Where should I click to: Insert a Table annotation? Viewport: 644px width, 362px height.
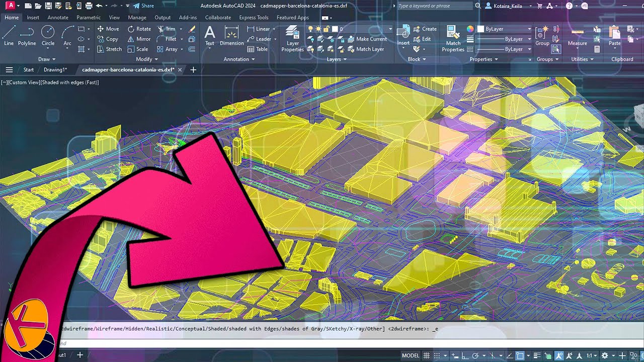click(258, 49)
